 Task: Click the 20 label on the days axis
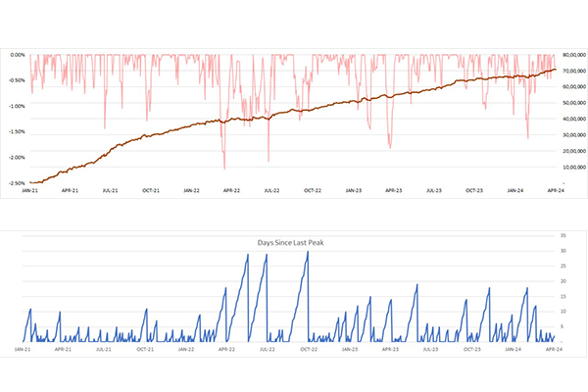(563, 281)
